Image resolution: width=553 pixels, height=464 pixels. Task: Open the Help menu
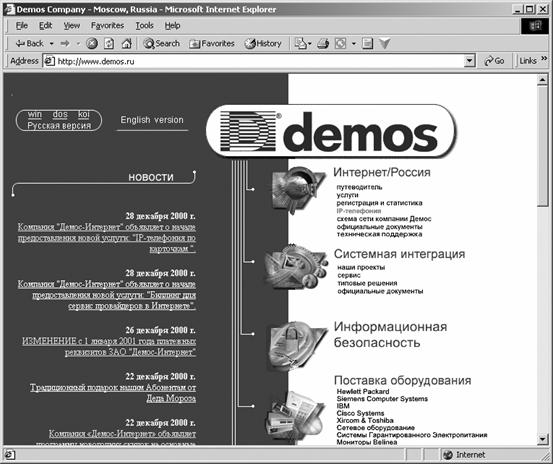[172, 26]
